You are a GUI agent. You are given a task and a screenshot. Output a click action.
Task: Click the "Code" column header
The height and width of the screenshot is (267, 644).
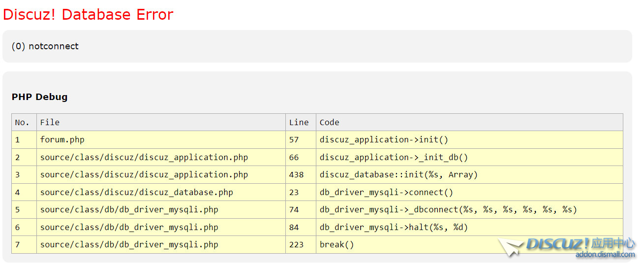tap(470, 122)
